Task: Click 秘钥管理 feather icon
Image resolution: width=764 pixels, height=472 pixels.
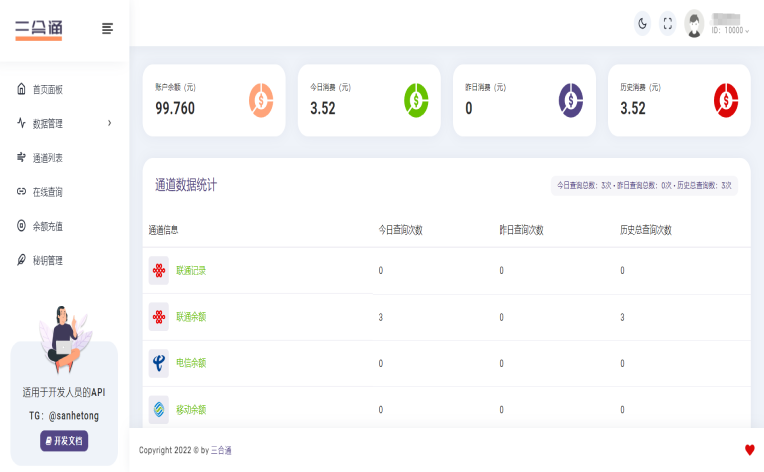Action: pyautogui.click(x=21, y=260)
